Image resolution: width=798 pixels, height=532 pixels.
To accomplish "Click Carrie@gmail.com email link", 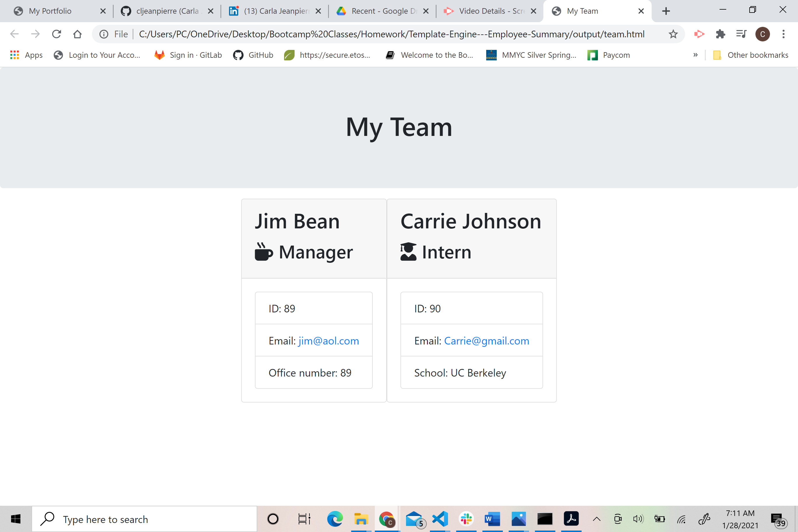I will 487,341.
